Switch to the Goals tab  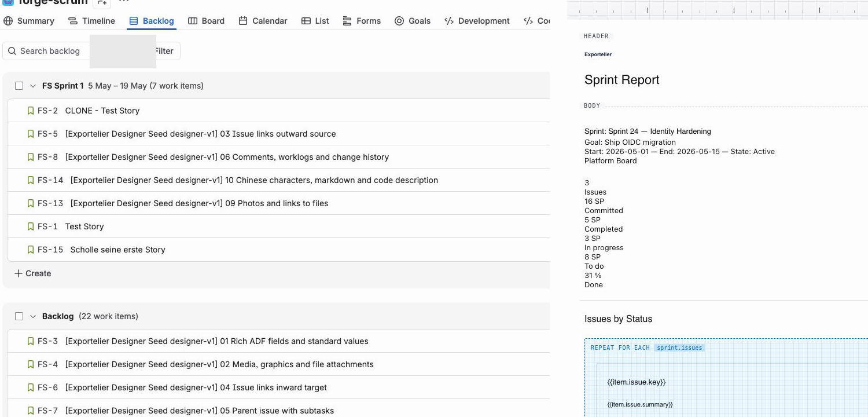(413, 21)
